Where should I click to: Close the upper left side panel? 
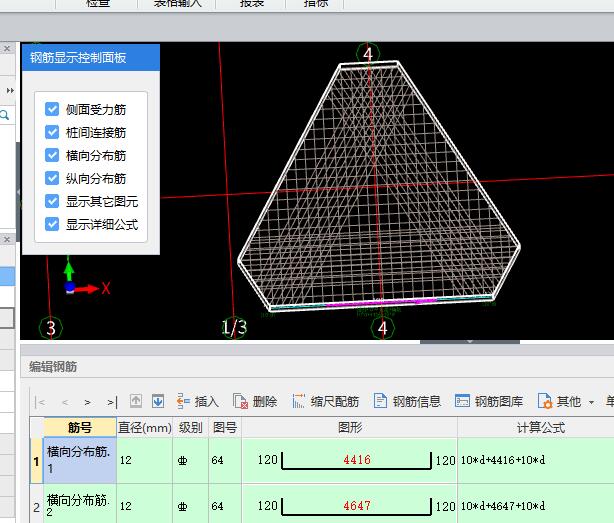click(7, 49)
